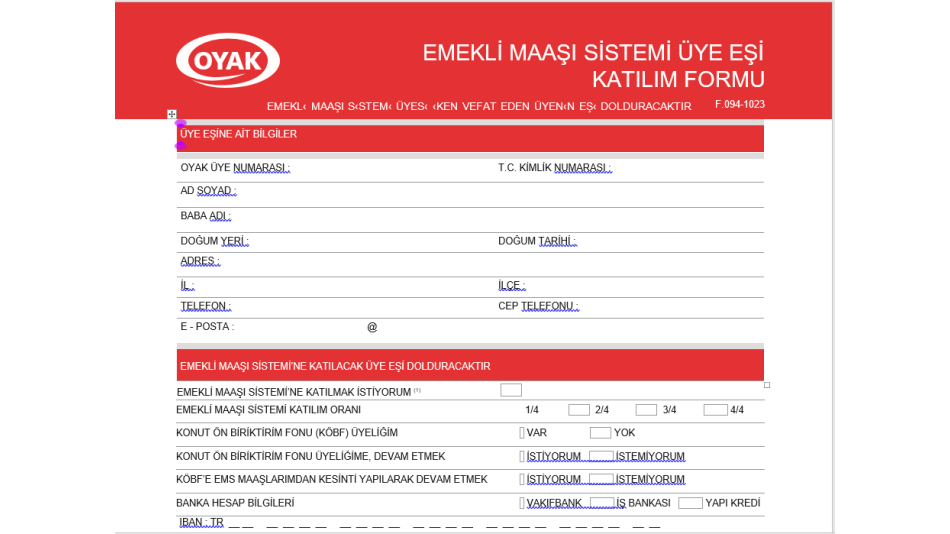Viewport: 950px width, 534px height.
Task: Tick the YOK checkbox
Action: coord(600,433)
